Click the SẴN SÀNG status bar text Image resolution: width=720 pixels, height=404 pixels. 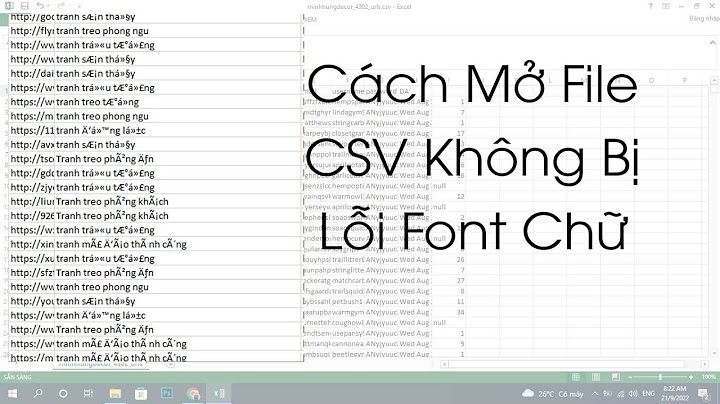coord(17,377)
